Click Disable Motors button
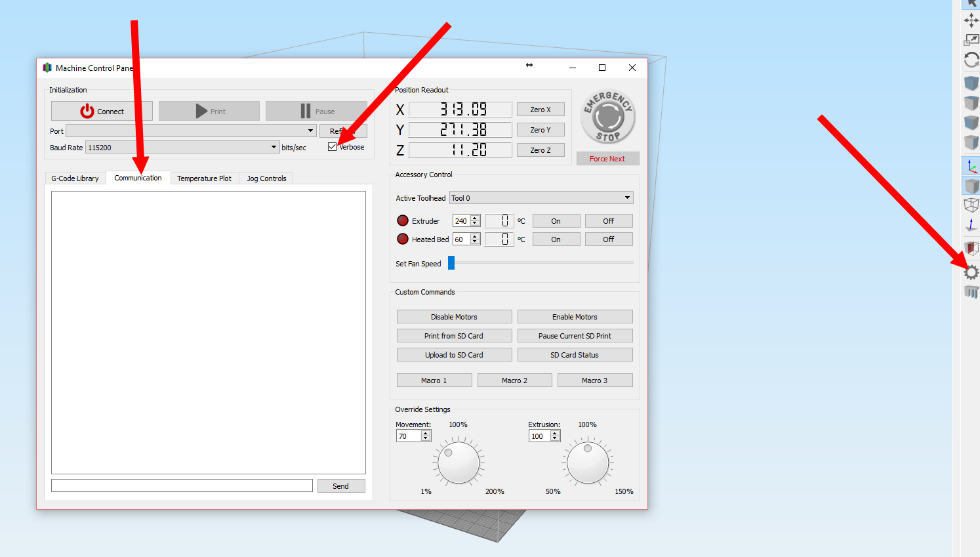The image size is (980, 557). pyautogui.click(x=454, y=317)
